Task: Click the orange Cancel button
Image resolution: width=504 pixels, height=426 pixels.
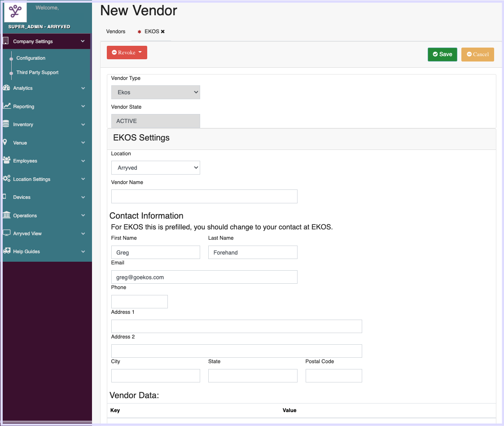Action: [478, 54]
